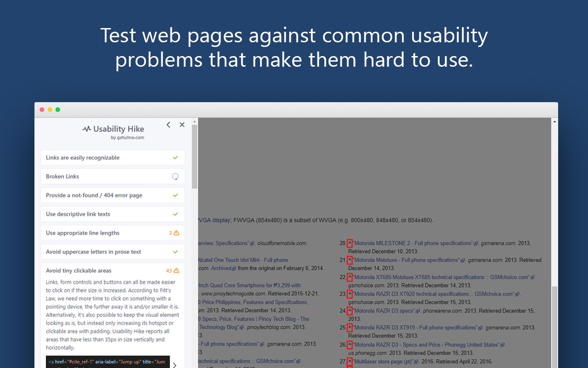The image size is (588, 368).
Task: Open 'Motorola RAZR D3 XT920 technical specifications' link
Action: pyautogui.click(x=434, y=294)
